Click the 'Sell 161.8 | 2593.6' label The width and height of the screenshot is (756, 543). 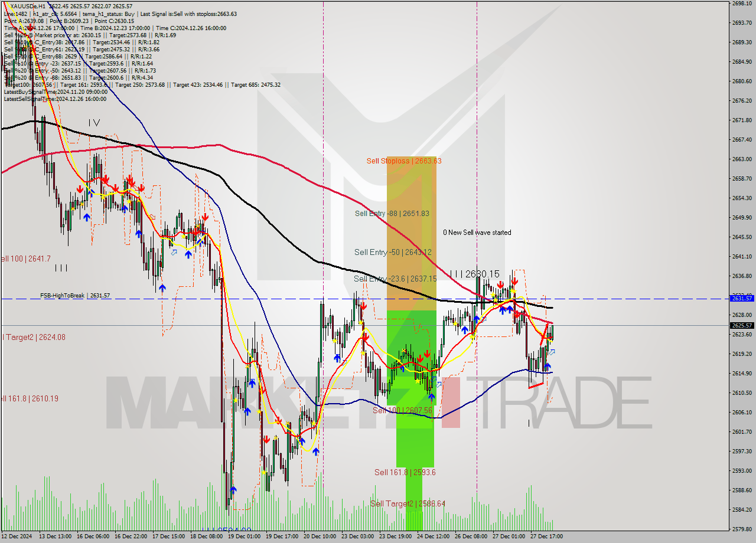click(x=405, y=472)
